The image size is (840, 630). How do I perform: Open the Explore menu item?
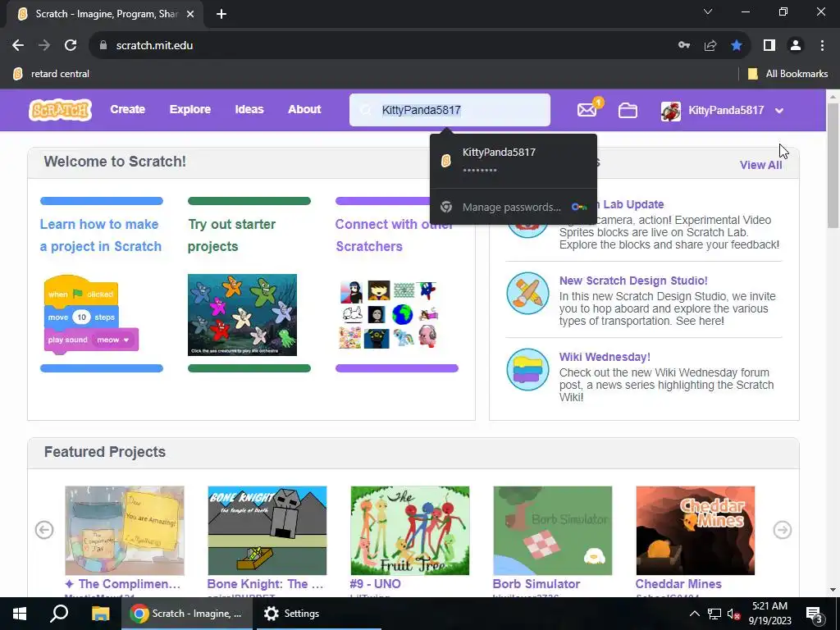pyautogui.click(x=190, y=109)
